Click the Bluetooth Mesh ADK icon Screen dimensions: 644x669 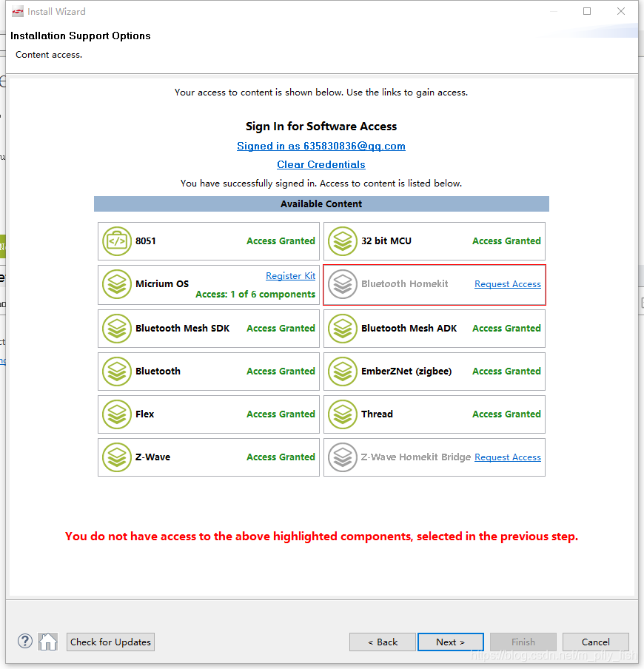click(x=343, y=329)
